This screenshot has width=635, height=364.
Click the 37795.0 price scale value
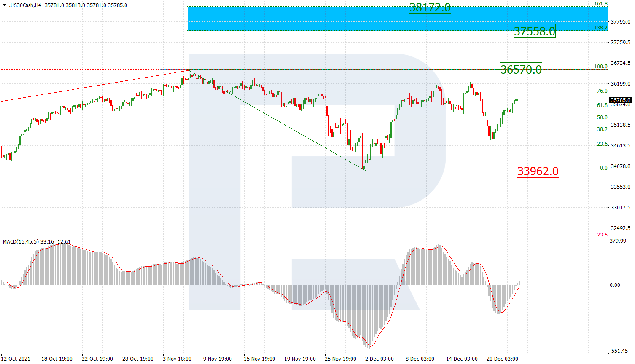620,22
